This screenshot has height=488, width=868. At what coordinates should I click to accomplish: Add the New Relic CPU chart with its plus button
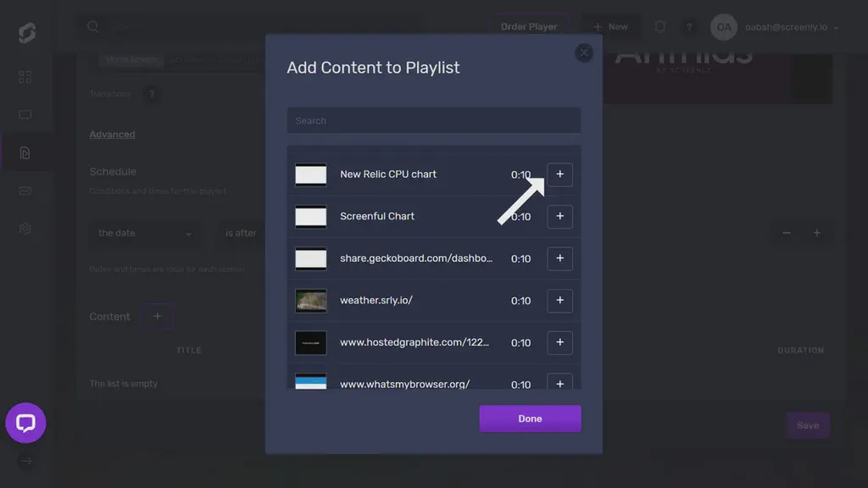tap(559, 175)
